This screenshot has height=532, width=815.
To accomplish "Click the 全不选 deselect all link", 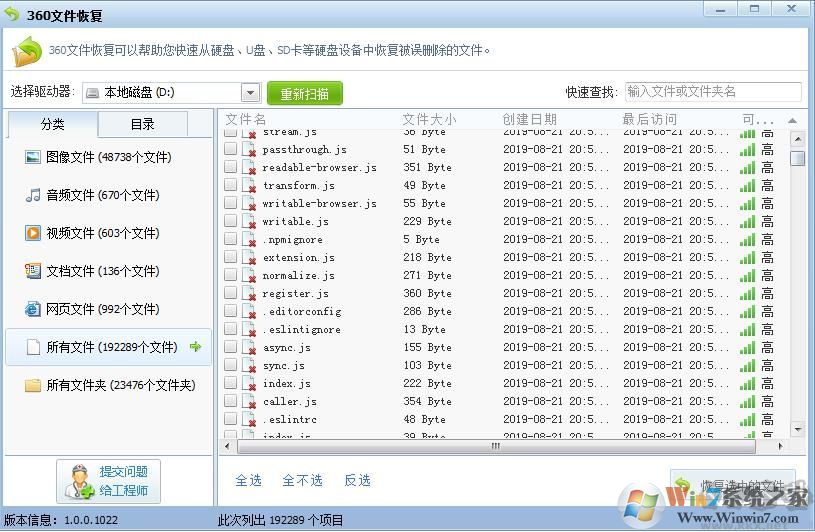I will 303,480.
